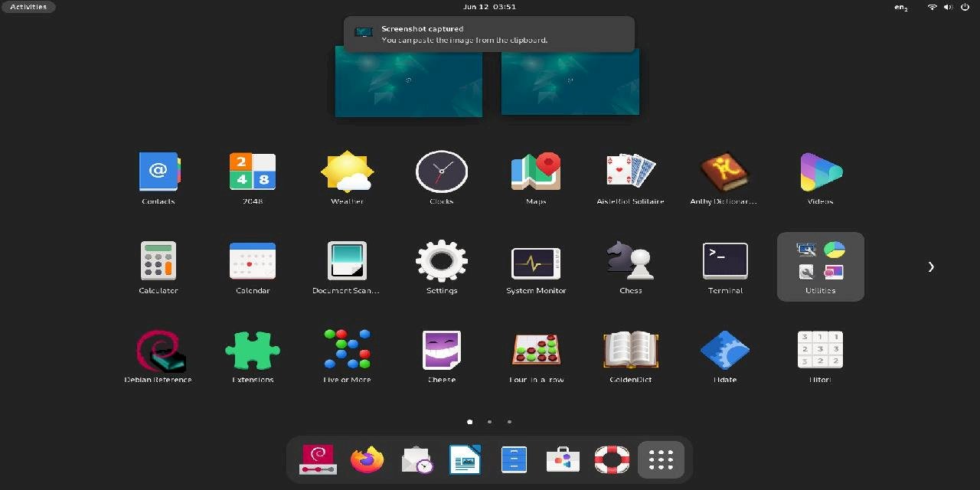Launch the Terminal

pyautogui.click(x=725, y=260)
